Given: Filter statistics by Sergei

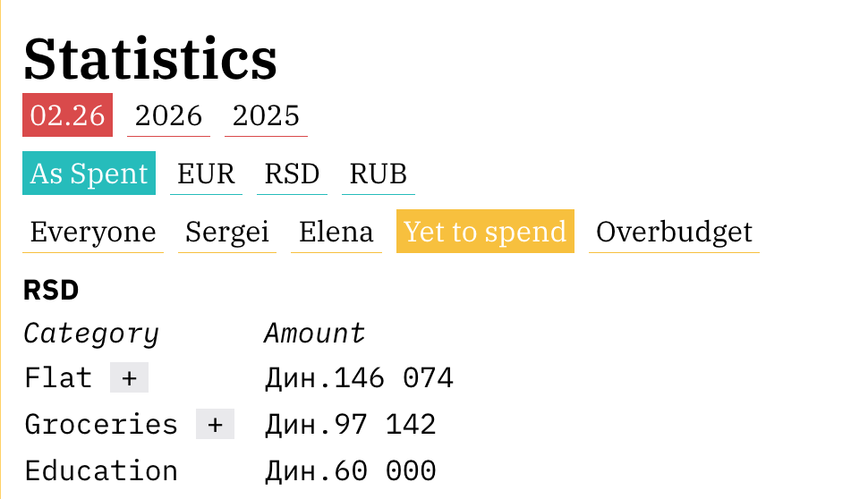Looking at the screenshot, I should coord(227,232).
